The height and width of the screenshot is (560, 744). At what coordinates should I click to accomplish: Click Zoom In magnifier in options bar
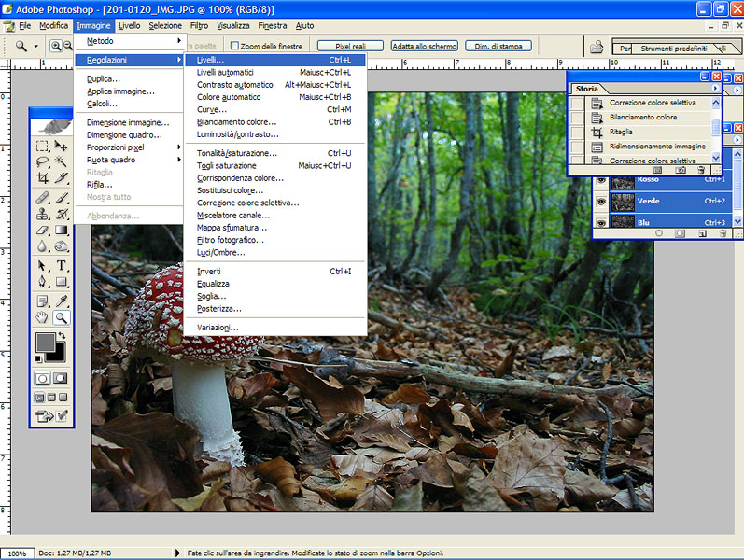(56, 46)
